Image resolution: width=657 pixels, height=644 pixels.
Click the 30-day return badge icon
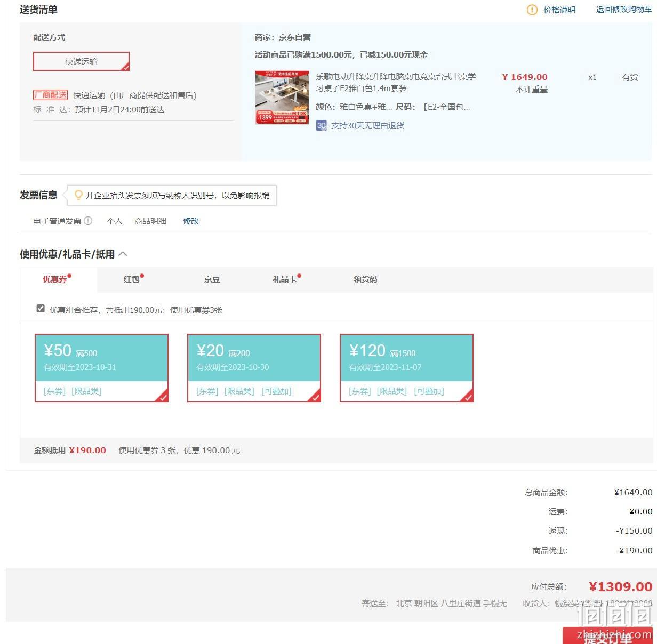[321, 126]
